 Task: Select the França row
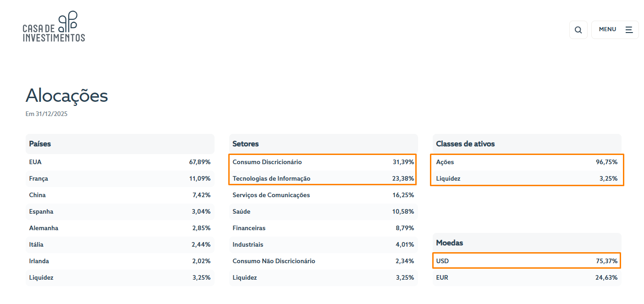pos(120,179)
